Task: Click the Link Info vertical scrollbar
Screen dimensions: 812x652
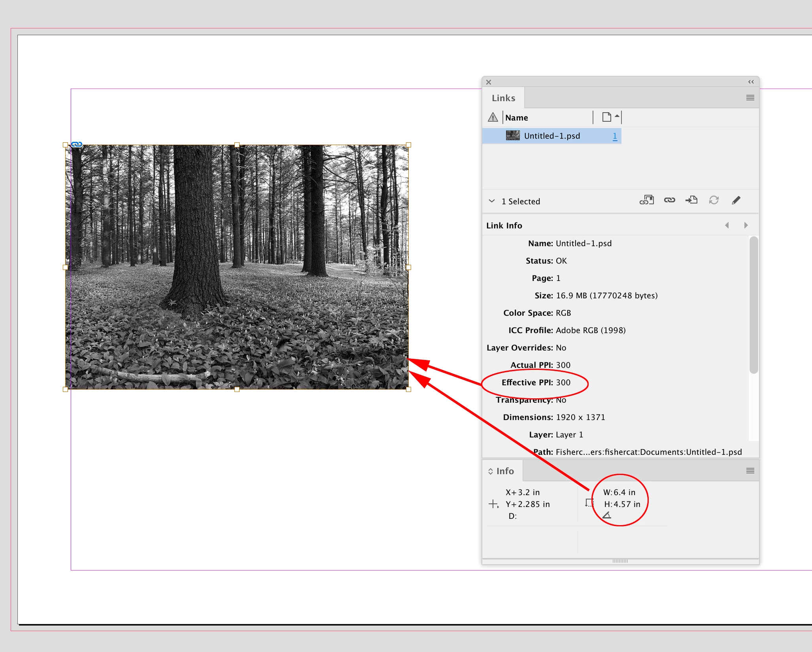Action: pyautogui.click(x=753, y=304)
